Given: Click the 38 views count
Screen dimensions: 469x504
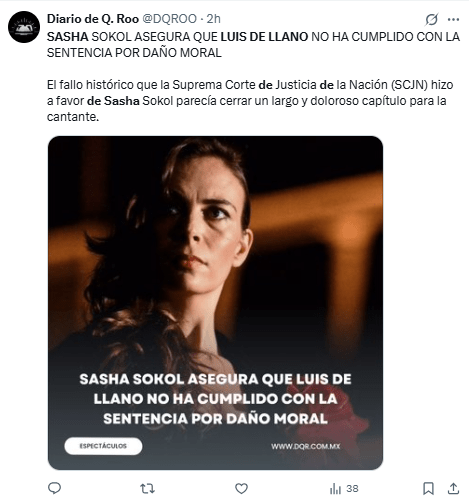Looking at the screenshot, I should 352,489.
